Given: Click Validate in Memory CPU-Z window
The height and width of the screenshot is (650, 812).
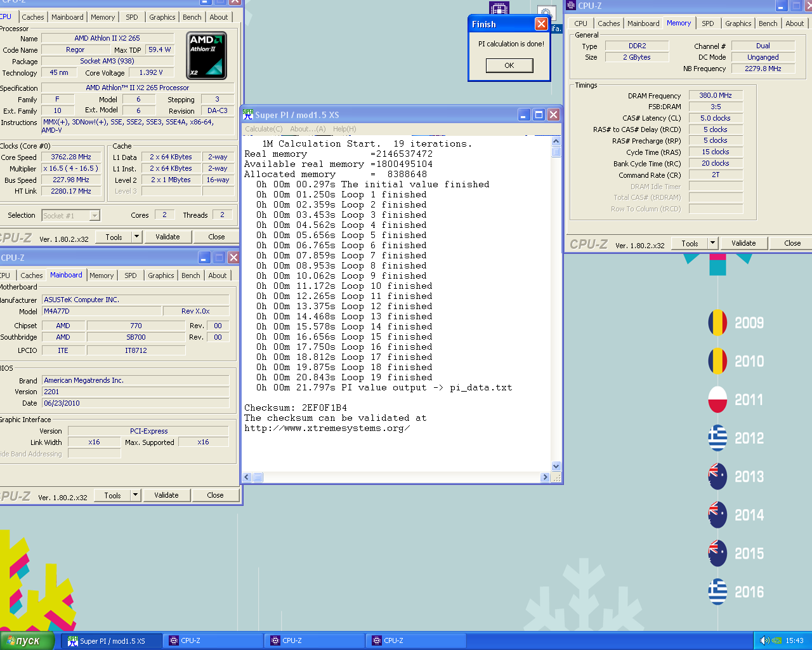Looking at the screenshot, I should point(743,243).
